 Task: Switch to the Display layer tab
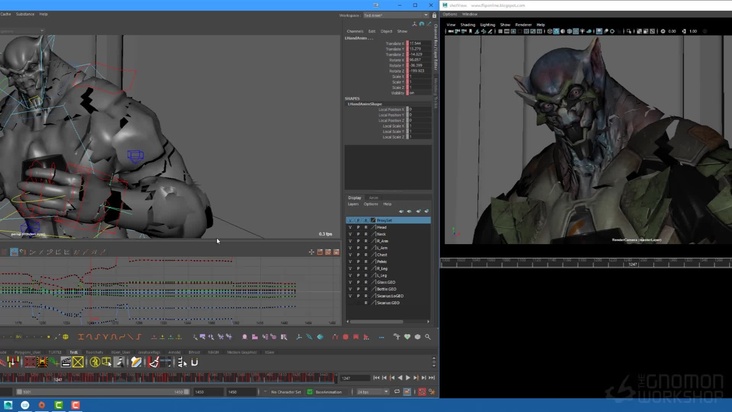[x=355, y=198]
